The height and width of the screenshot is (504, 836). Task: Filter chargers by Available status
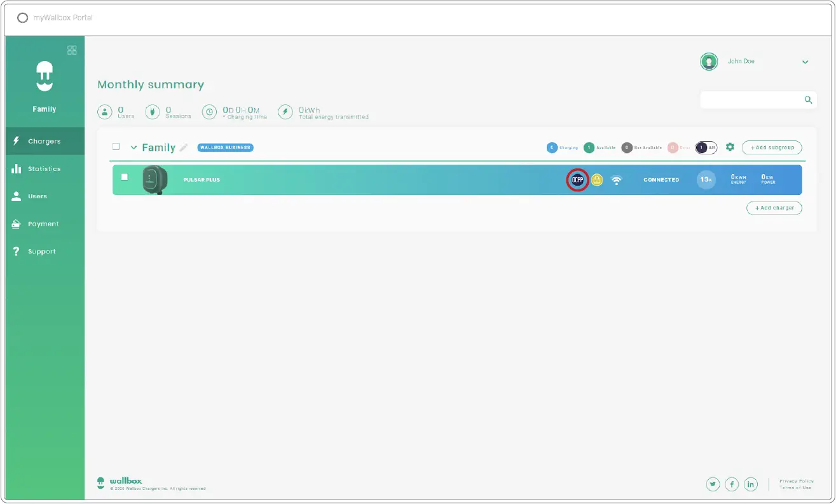pos(600,147)
